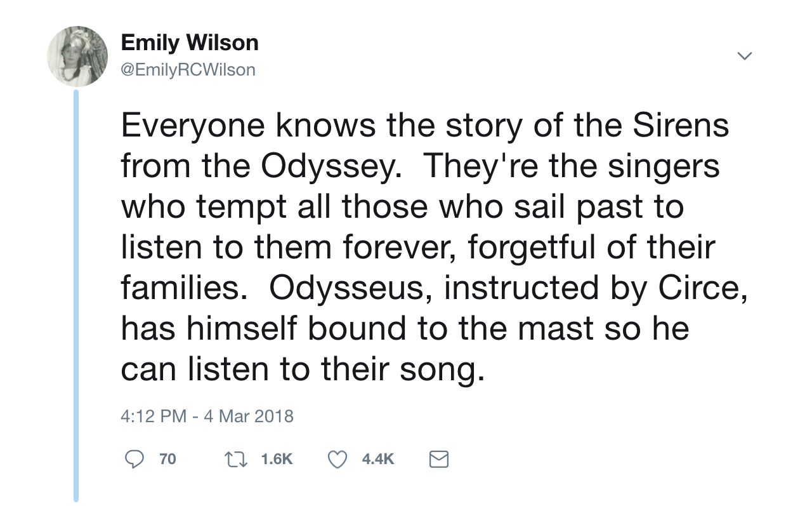Expand the tweet options chevron
Screen dimensions: 812x506
(x=745, y=57)
